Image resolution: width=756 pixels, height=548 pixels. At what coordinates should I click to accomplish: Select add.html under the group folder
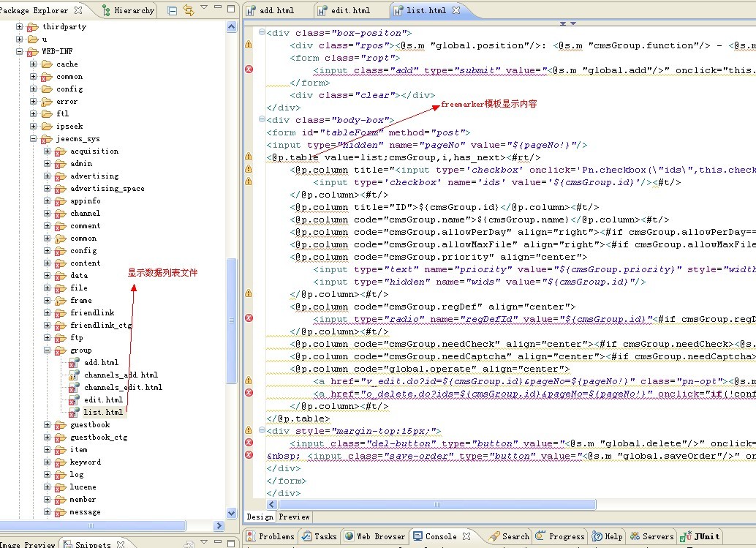point(101,362)
